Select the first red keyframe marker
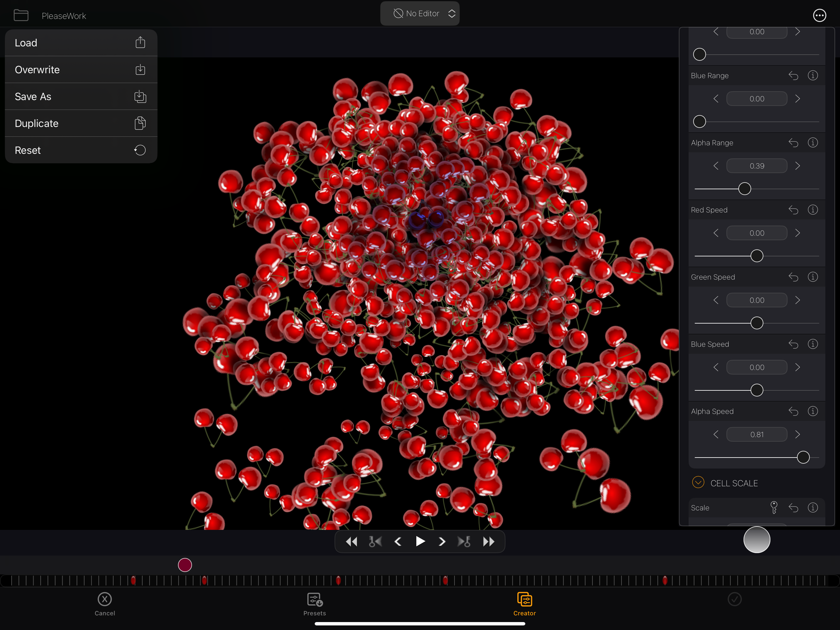The width and height of the screenshot is (840, 630). click(x=133, y=580)
